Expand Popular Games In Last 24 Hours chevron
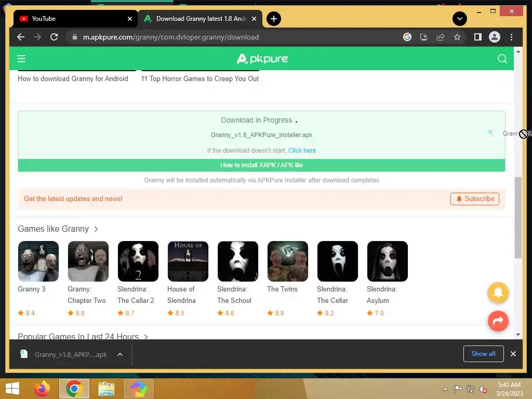Screen dimensions: 532x399 [x=146, y=337]
